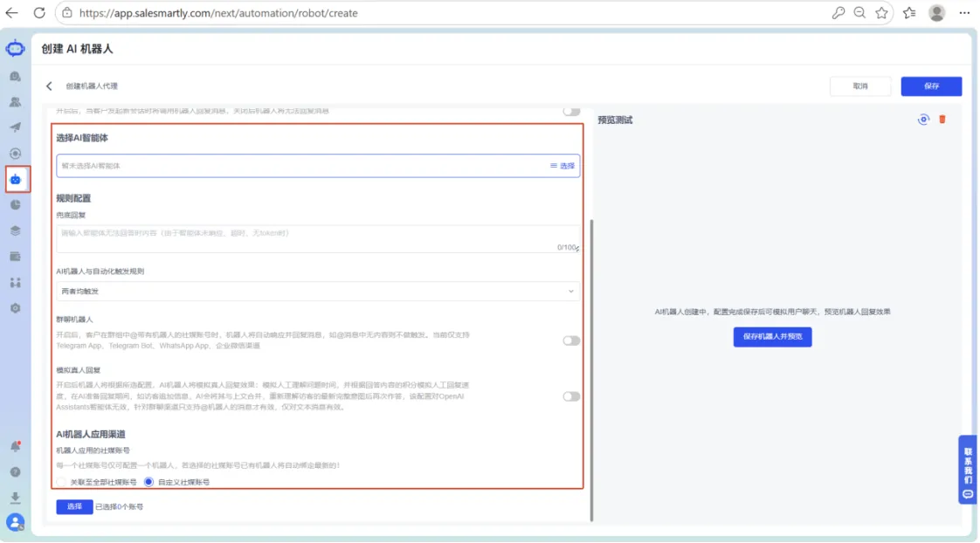
Task: Open the chat inbox sidebar icon
Action: tap(15, 76)
